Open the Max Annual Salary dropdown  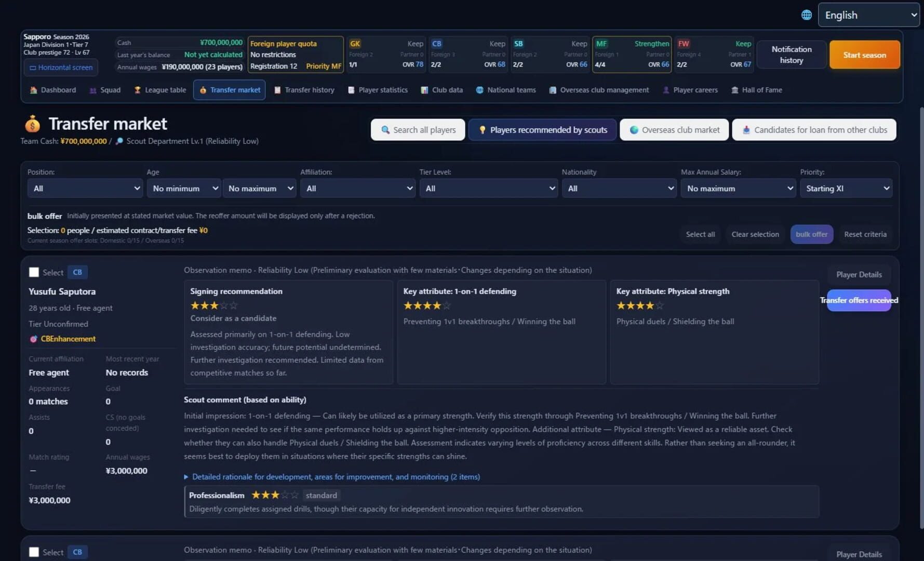tap(738, 188)
